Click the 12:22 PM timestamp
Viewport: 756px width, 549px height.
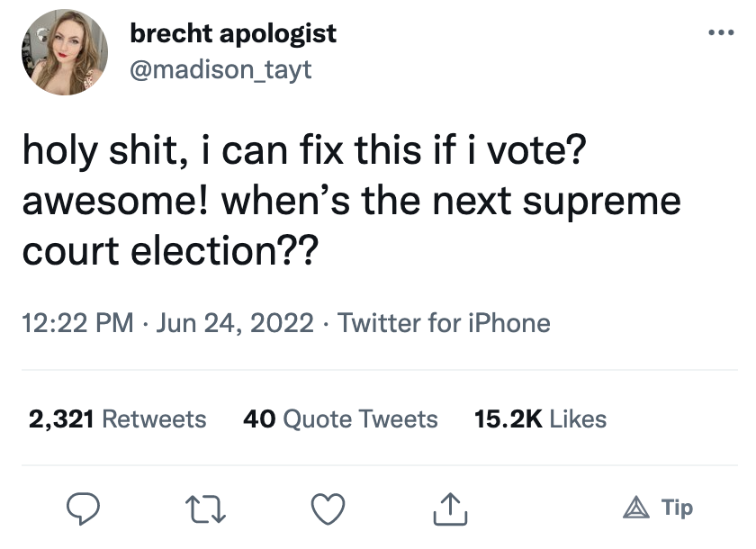click(76, 321)
